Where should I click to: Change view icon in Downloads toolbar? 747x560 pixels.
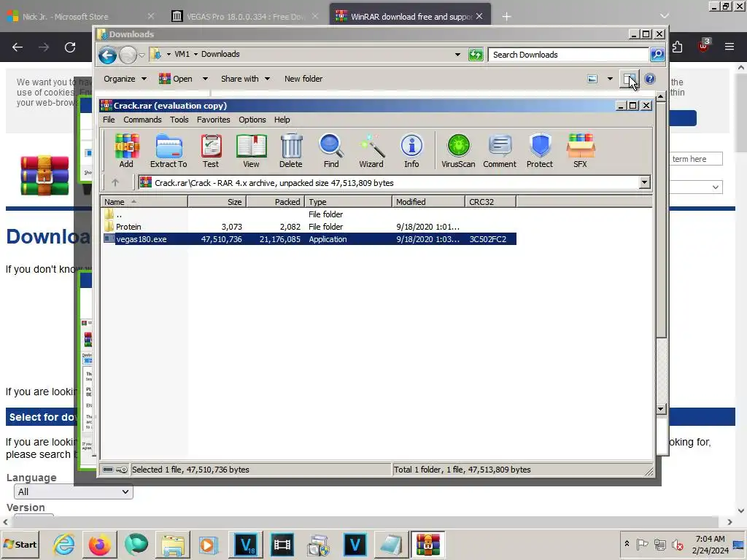[x=592, y=79]
